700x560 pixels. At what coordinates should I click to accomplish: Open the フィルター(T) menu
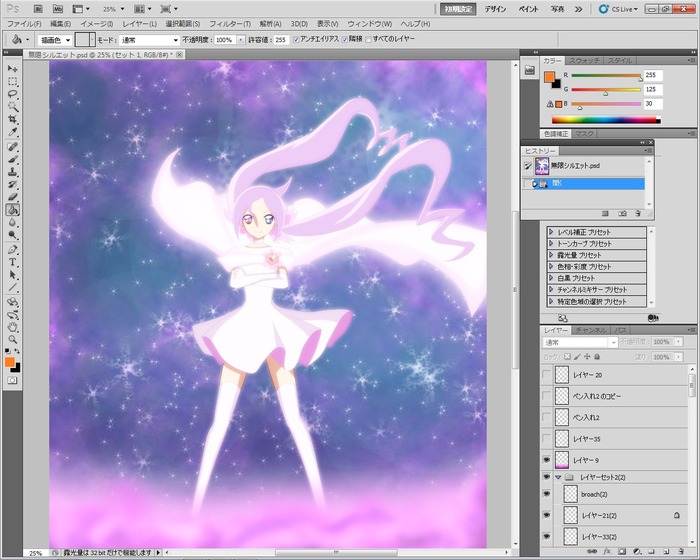230,24
